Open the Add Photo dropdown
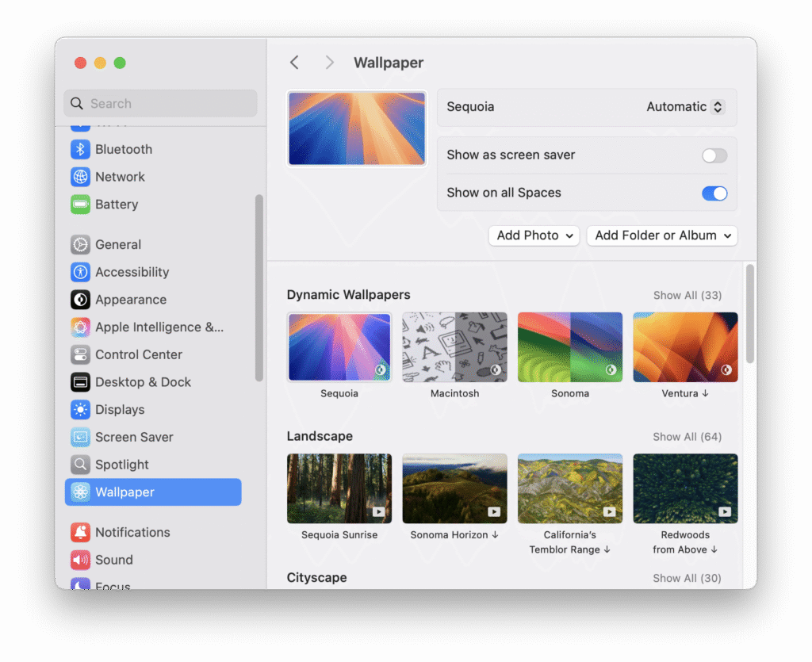The height and width of the screenshot is (662, 812). point(534,235)
